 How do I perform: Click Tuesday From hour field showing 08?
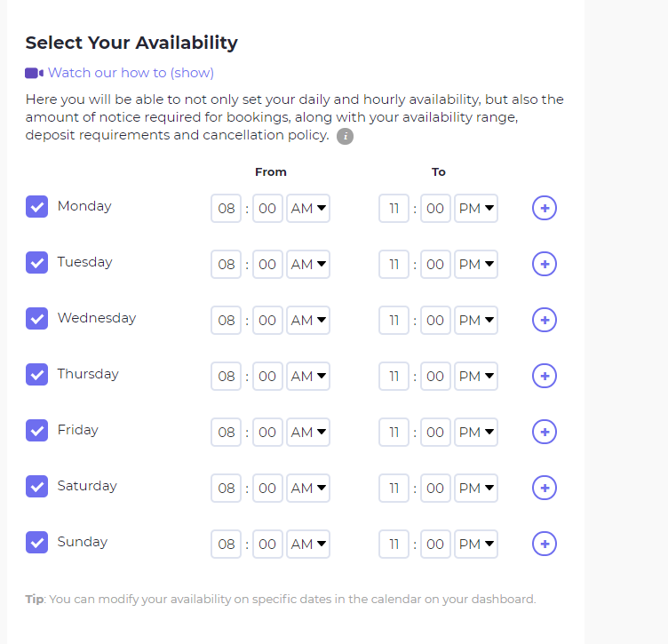pyautogui.click(x=227, y=264)
